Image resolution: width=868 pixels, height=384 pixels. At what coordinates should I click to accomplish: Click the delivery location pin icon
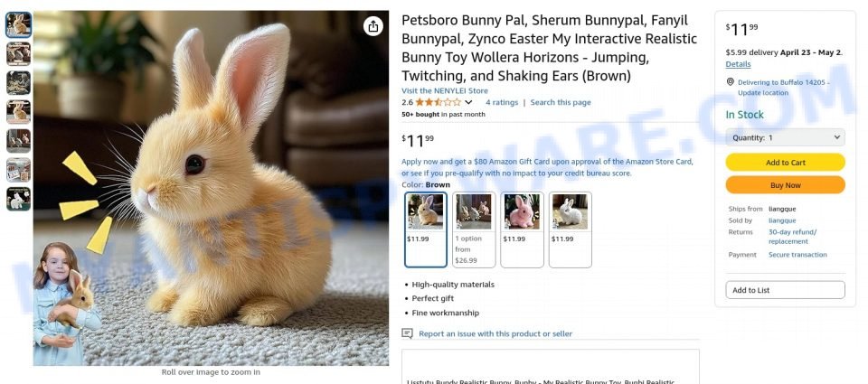[x=731, y=82]
